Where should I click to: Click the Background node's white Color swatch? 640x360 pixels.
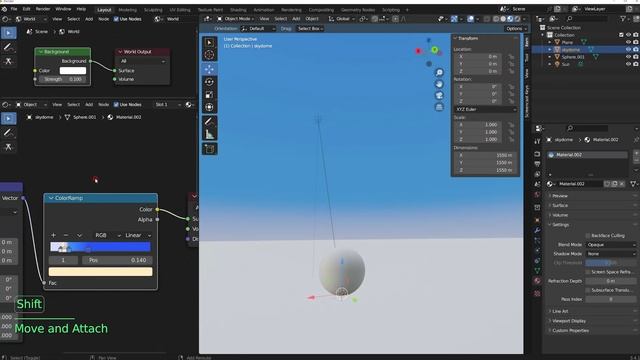pyautogui.click(x=73, y=71)
